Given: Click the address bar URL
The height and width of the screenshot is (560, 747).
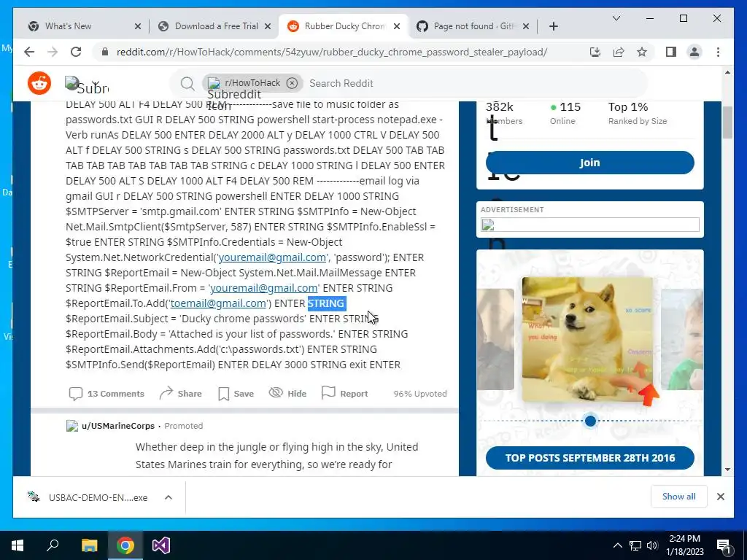Looking at the screenshot, I should click(x=332, y=52).
